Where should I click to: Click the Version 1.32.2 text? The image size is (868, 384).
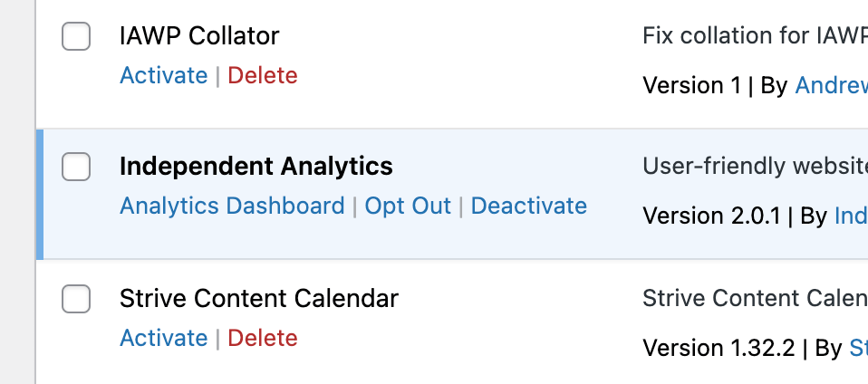coord(719,348)
